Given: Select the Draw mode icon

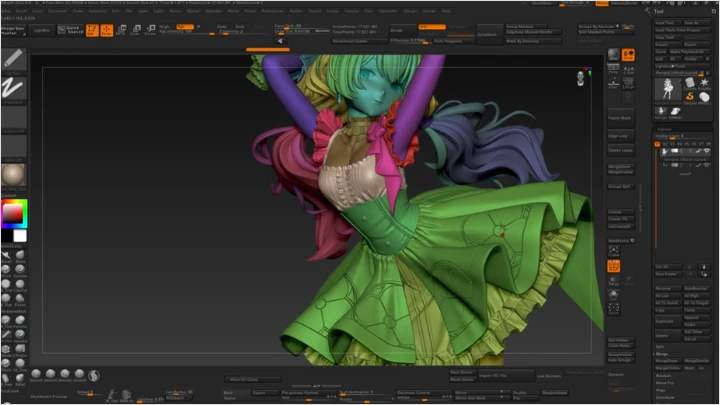Looking at the screenshot, I should (x=106, y=30).
